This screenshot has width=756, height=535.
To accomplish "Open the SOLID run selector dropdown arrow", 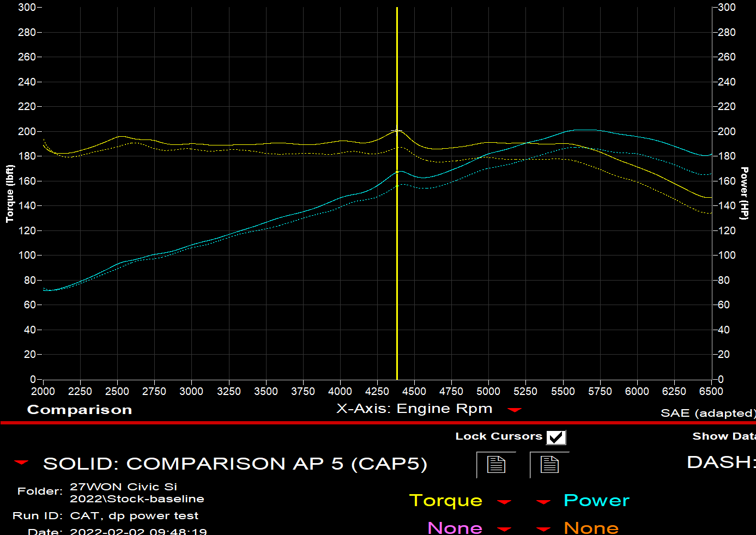I will coord(21,463).
